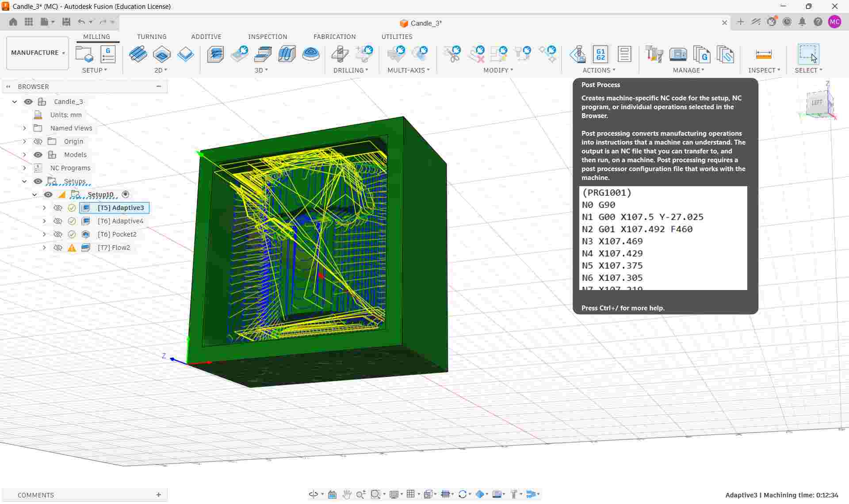Viewport: 849px width, 504px height.
Task: Show the hidden Origin folder
Action: (x=38, y=141)
